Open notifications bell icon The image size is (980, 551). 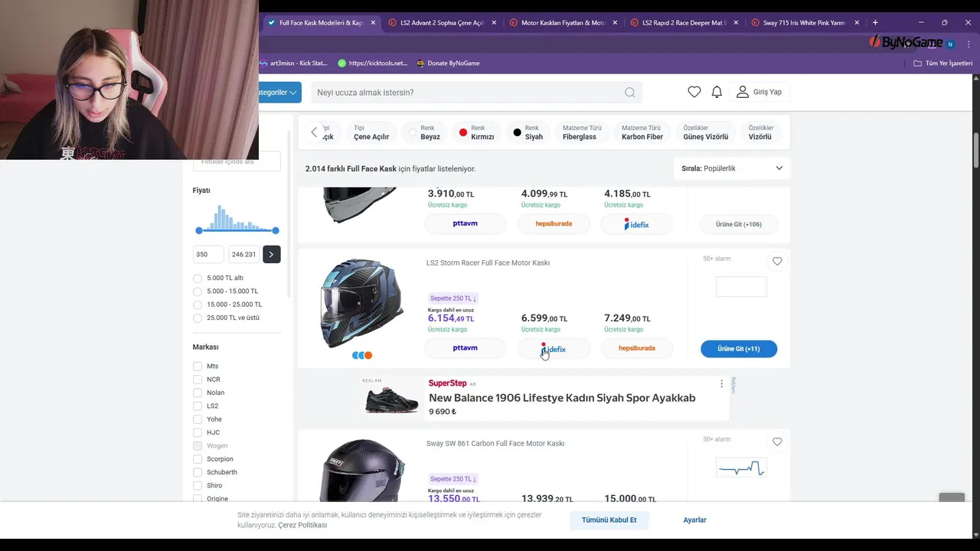tap(717, 92)
